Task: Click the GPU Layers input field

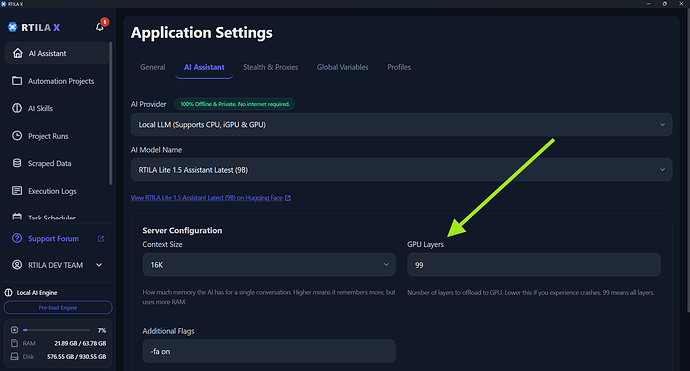Action: [x=534, y=264]
